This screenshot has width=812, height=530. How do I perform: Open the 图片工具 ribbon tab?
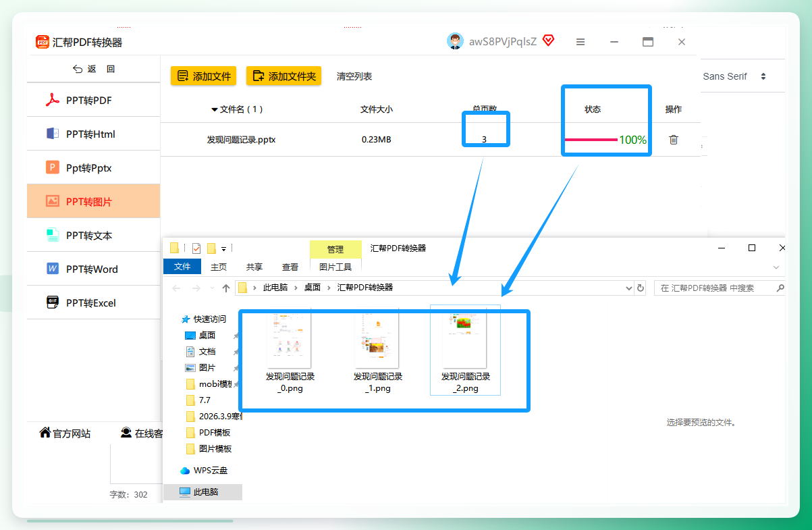tap(335, 267)
